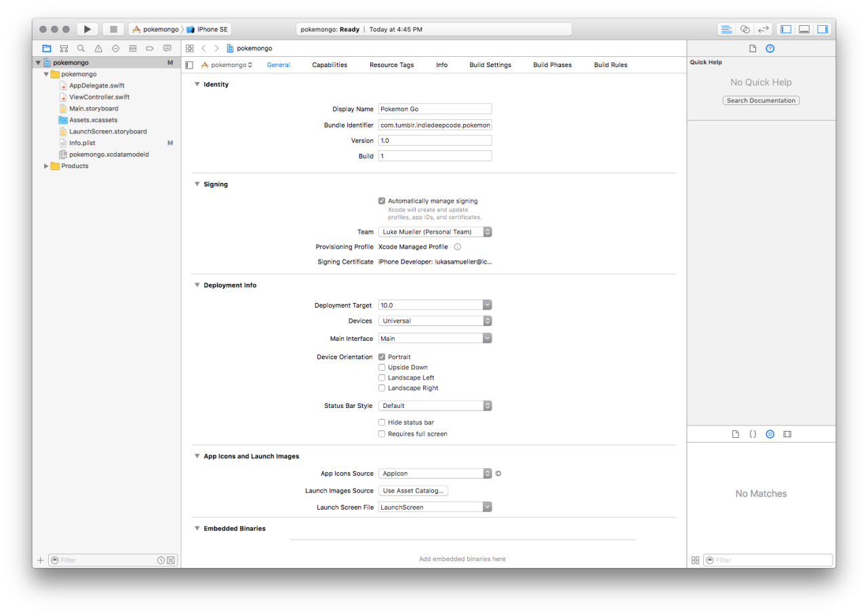Show the Code Snippet library
The width and height of the screenshot is (868, 614).
coord(753,434)
